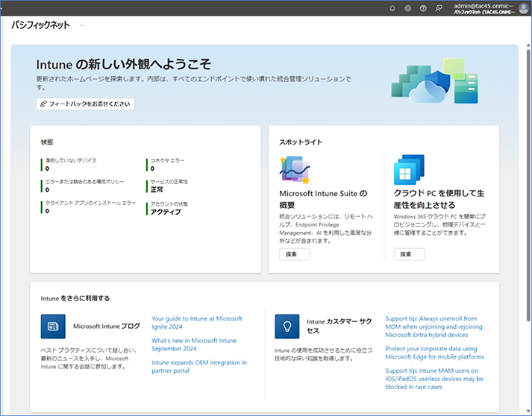Open the settings gear icon
Screen dimensions: 532x416
pos(407,8)
